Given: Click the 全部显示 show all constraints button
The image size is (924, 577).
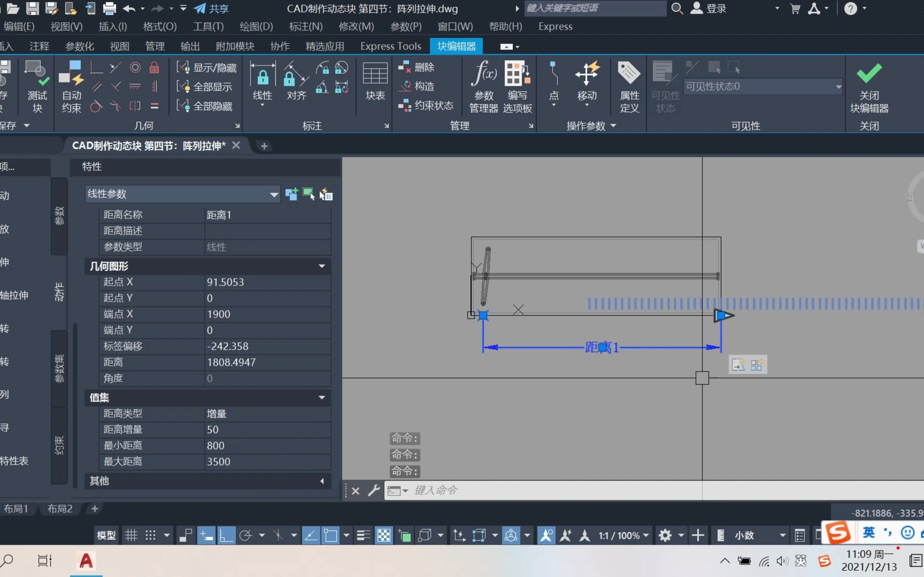Looking at the screenshot, I should [212, 87].
